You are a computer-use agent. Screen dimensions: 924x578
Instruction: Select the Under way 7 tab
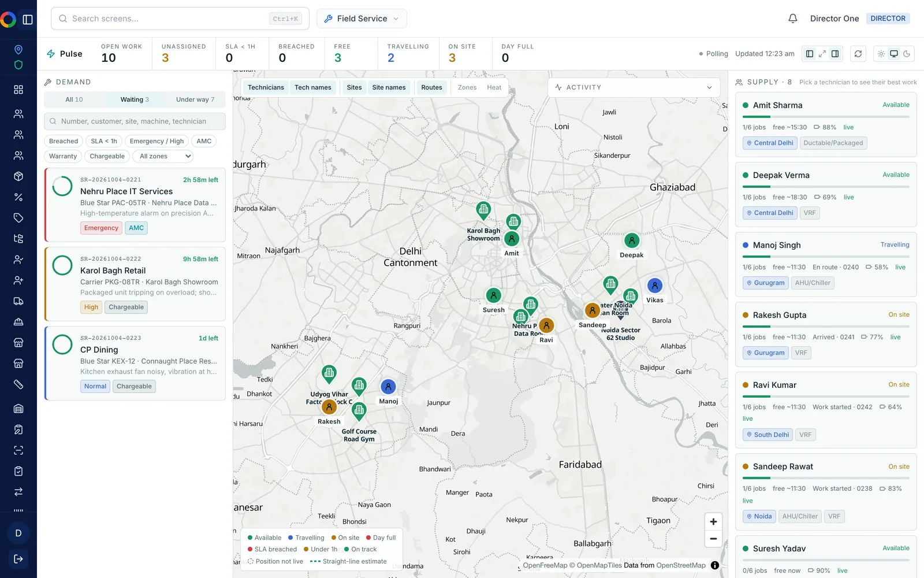coord(195,99)
